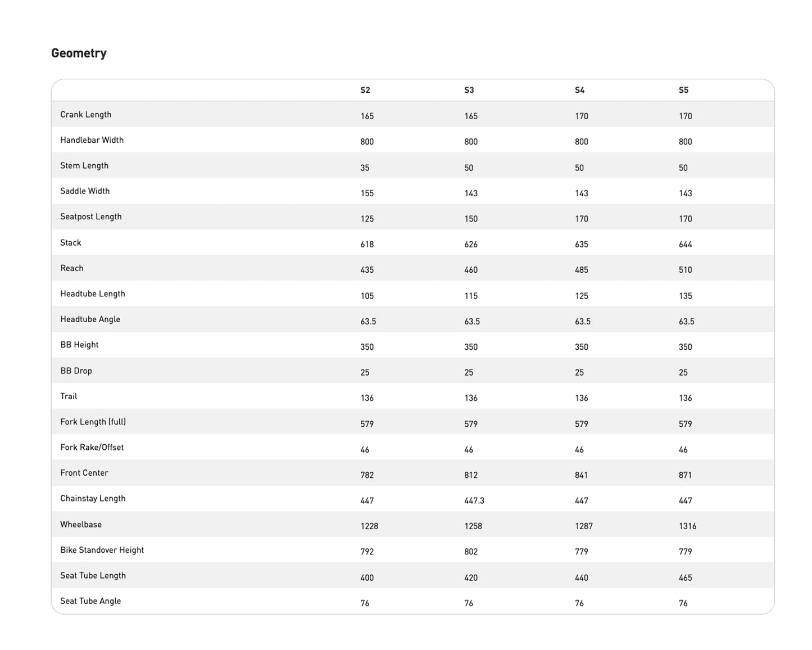Click the Seat Tube Length value 465
Viewport: 812px width, 650px height.
(x=685, y=577)
